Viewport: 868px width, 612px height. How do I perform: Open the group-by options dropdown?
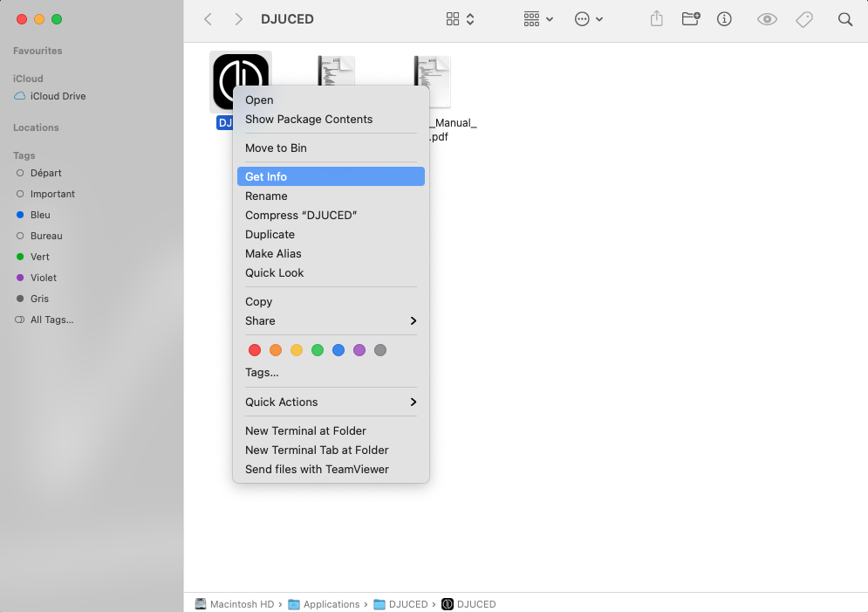pos(538,19)
